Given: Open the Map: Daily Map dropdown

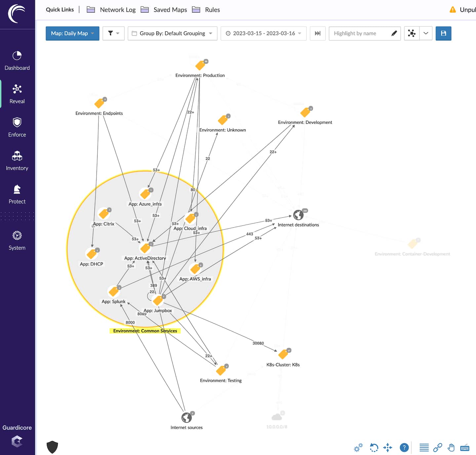Looking at the screenshot, I should pos(72,33).
